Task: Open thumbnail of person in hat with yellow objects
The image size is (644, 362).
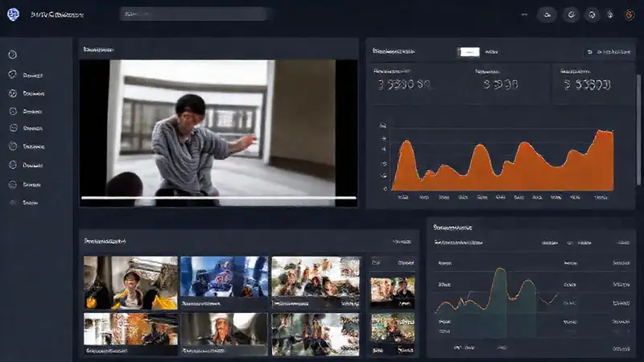Action: pyautogui.click(x=130, y=283)
